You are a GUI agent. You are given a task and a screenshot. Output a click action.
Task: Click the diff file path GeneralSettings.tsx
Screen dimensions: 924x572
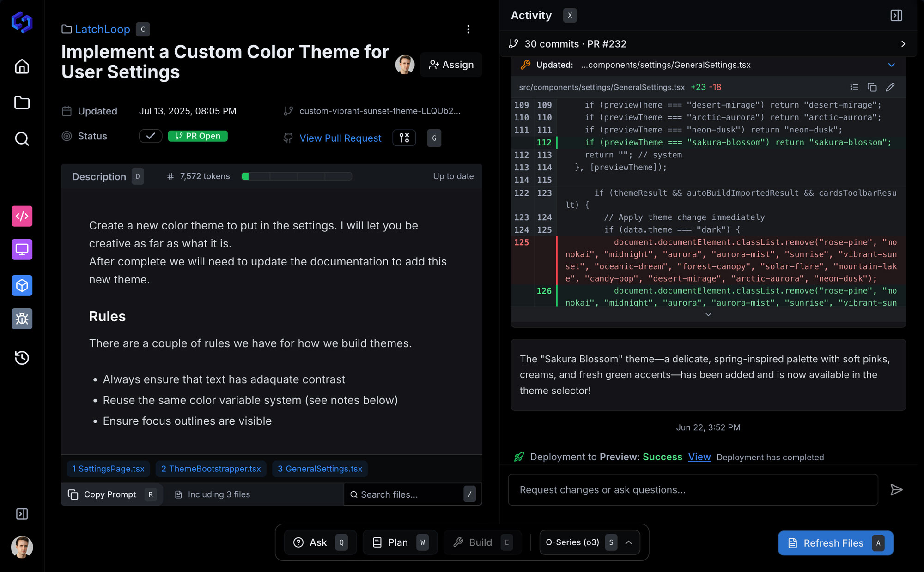click(602, 87)
